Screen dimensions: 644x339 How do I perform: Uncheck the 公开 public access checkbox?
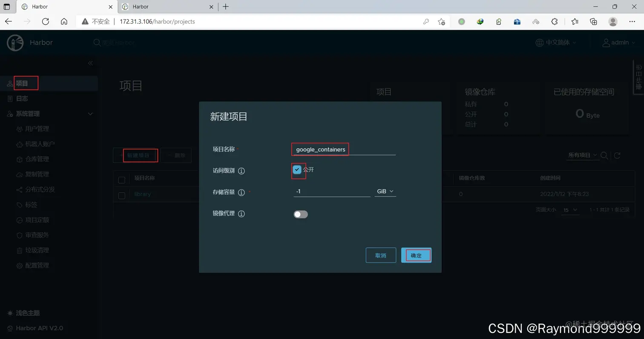coord(297,169)
